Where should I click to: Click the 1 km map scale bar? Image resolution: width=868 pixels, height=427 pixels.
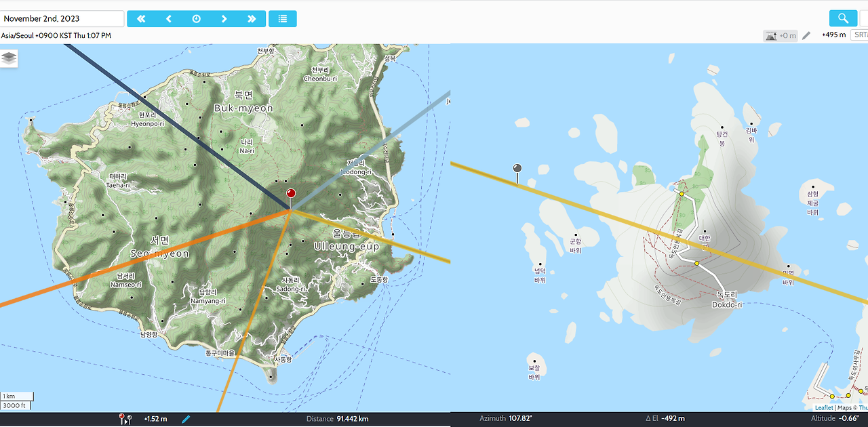coord(16,396)
